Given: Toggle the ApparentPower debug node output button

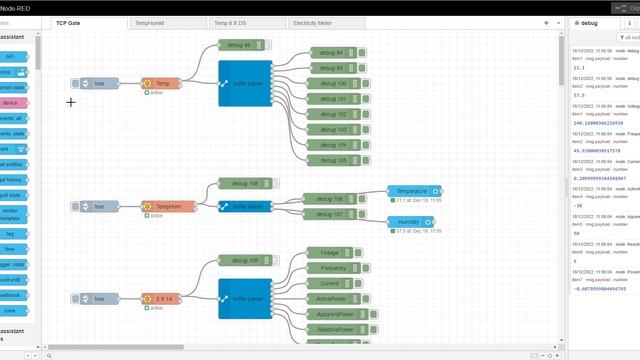Looking at the screenshot, I should point(373,314).
